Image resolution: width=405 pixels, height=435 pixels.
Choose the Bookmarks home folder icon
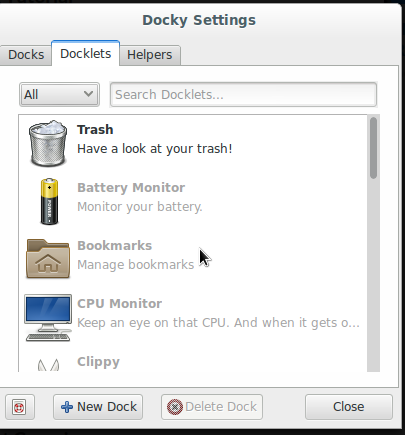point(48,259)
